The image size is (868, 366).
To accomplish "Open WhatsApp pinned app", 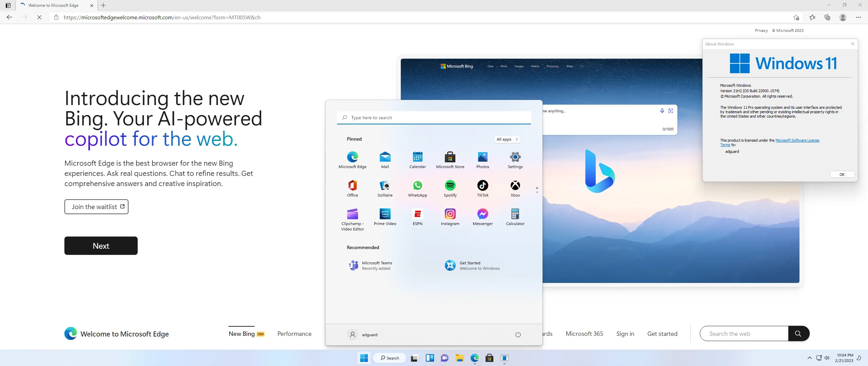I will point(417,188).
